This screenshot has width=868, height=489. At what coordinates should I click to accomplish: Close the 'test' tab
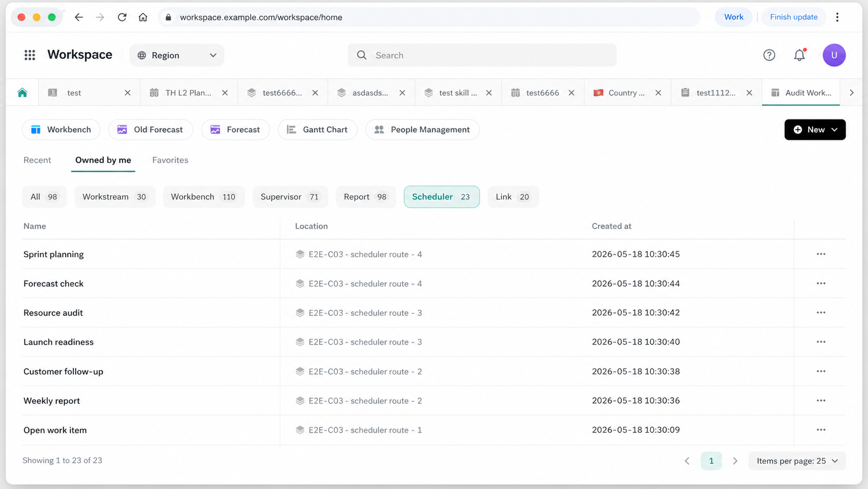128,92
